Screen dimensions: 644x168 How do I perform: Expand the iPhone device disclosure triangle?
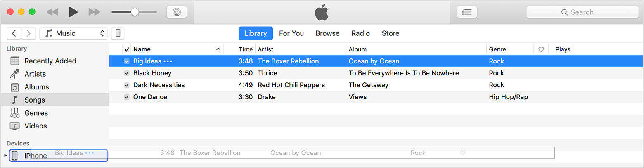click(x=5, y=156)
